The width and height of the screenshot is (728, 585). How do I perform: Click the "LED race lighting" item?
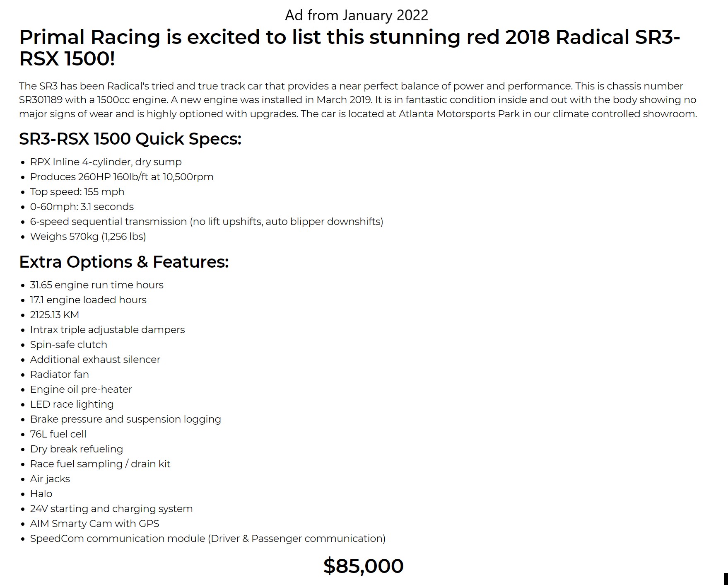click(x=72, y=404)
